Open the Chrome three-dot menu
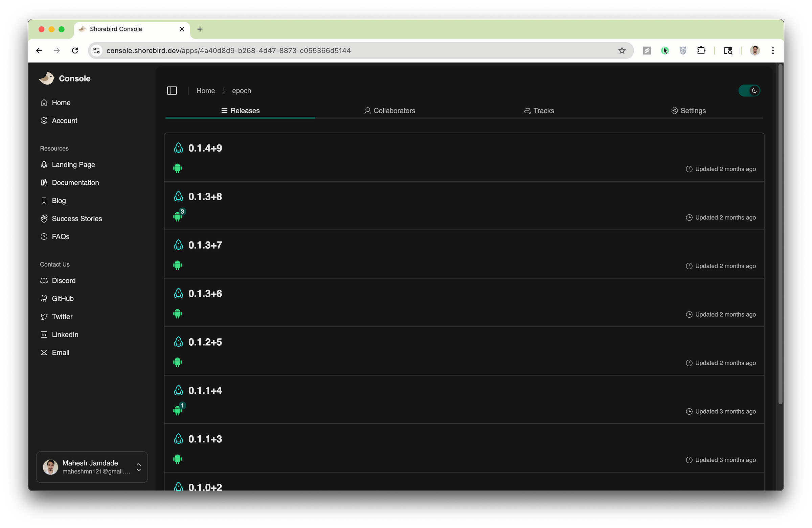This screenshot has height=528, width=812. click(773, 50)
